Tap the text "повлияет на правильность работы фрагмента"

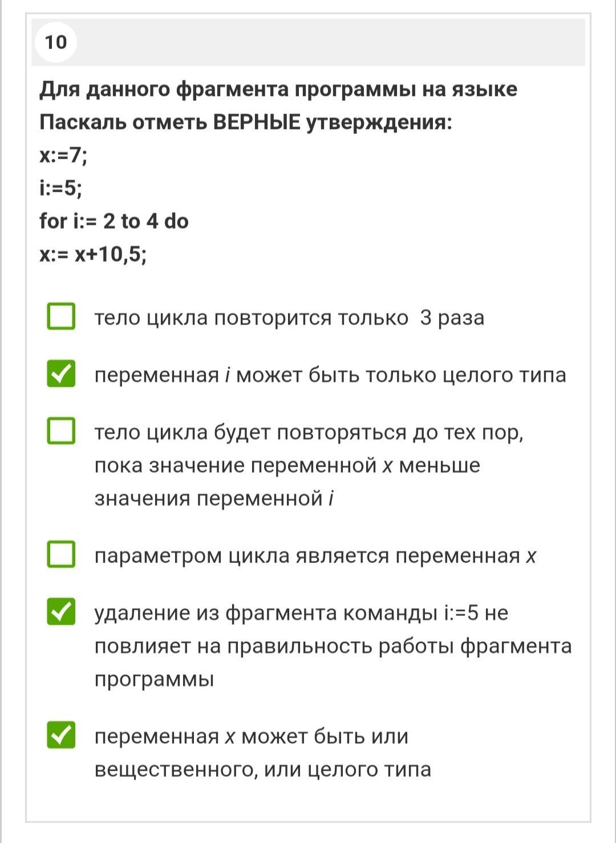(x=333, y=646)
